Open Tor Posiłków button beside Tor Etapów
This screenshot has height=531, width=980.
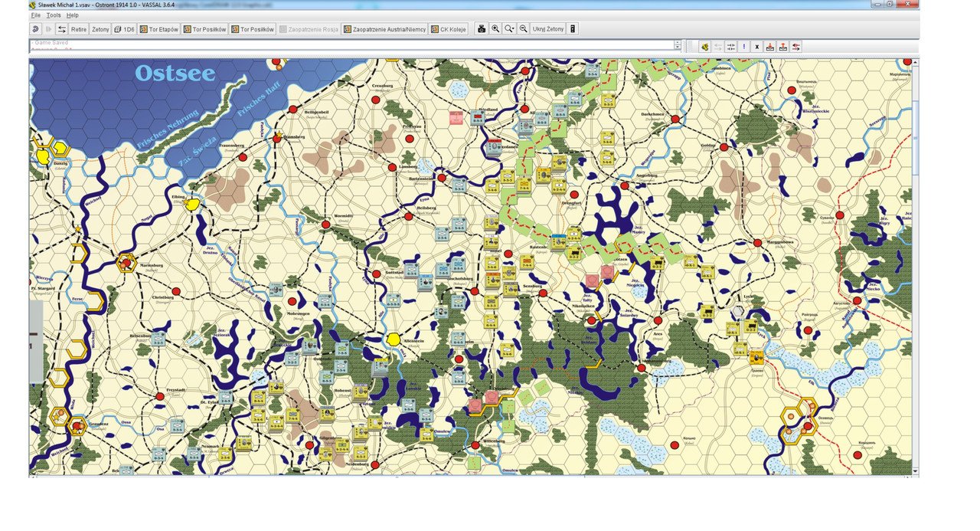[205, 29]
